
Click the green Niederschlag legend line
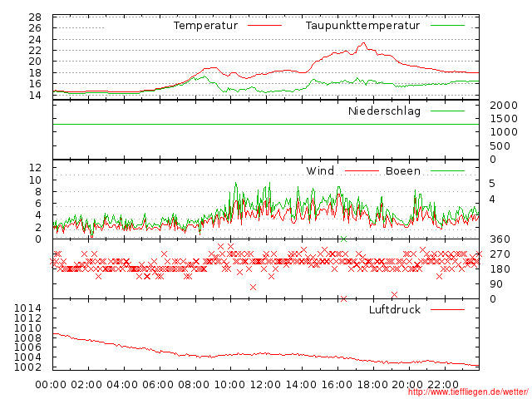(x=447, y=111)
